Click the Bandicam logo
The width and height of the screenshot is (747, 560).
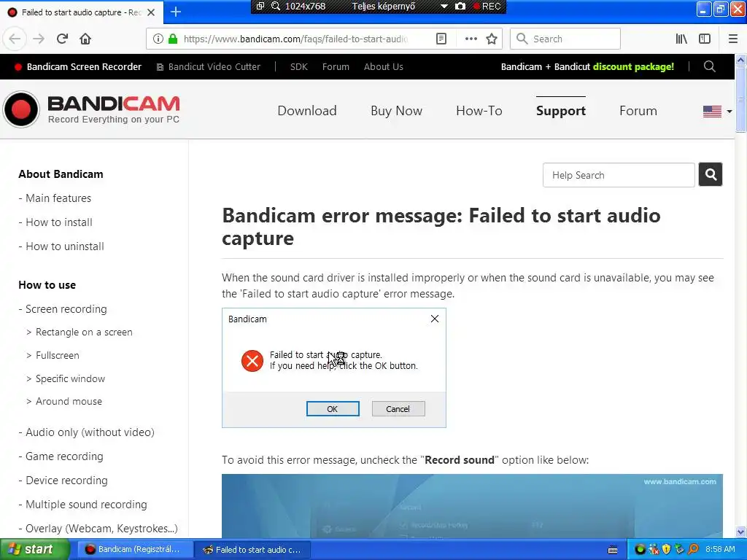[91, 109]
